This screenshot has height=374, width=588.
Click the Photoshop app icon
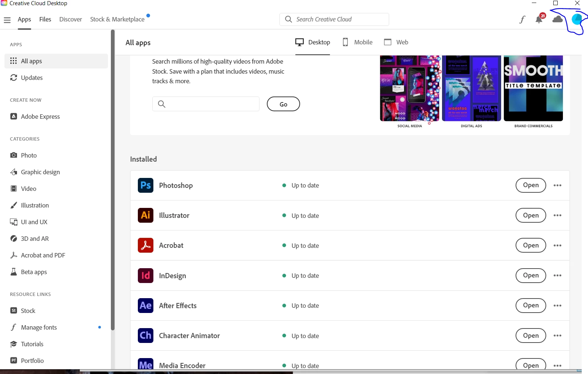click(146, 185)
